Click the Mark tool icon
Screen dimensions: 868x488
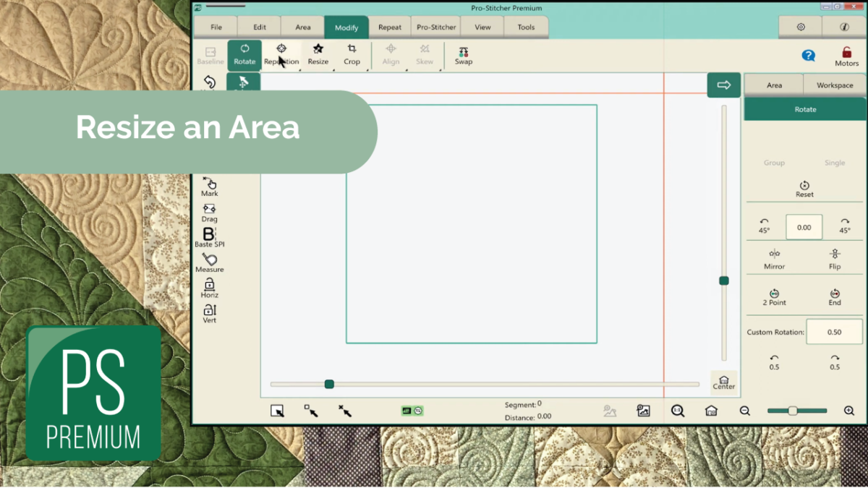tap(209, 186)
